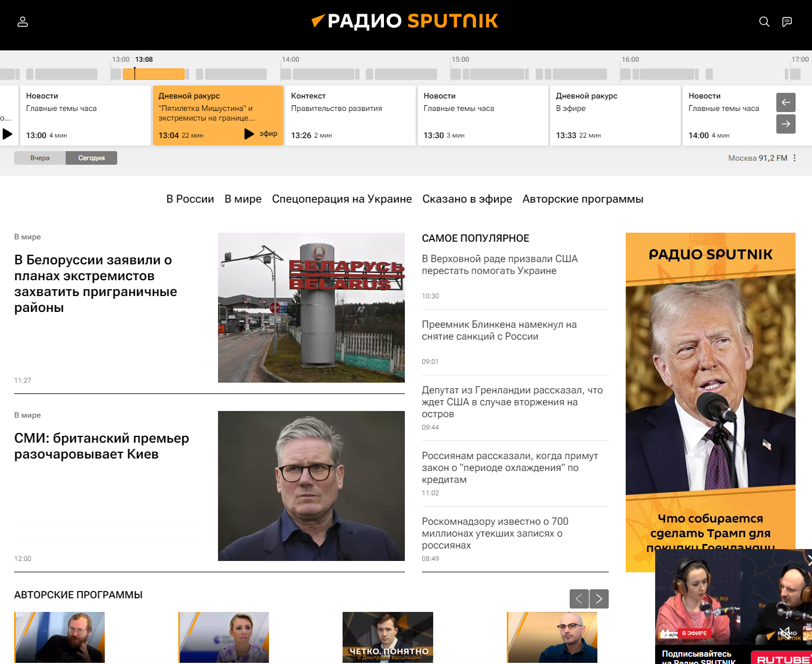The width and height of the screenshot is (812, 664).
Task: Open the user profile icon
Action: click(23, 22)
